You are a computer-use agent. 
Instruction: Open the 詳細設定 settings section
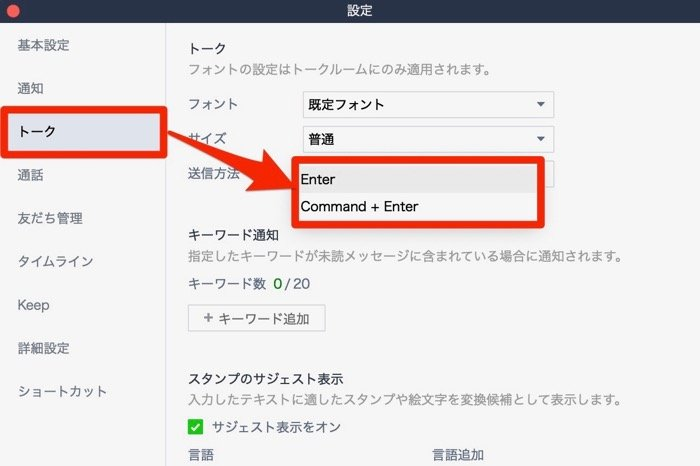pos(43,348)
